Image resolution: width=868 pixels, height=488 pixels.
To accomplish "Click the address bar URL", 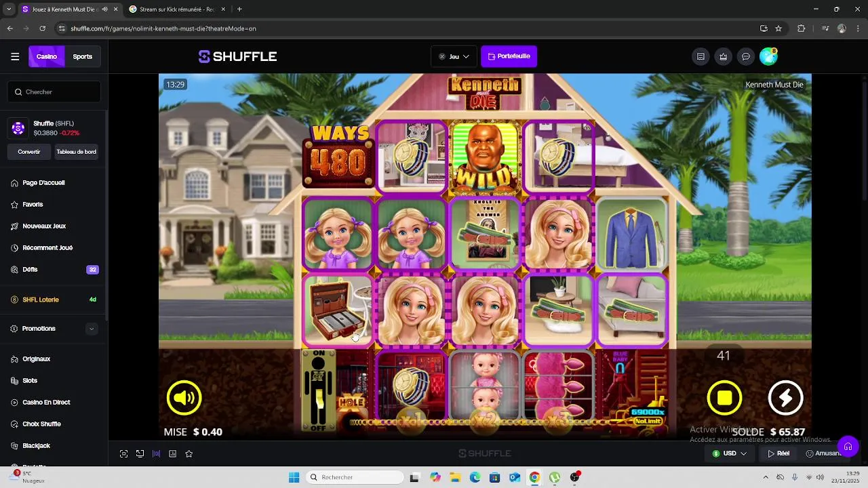I will pos(163,28).
